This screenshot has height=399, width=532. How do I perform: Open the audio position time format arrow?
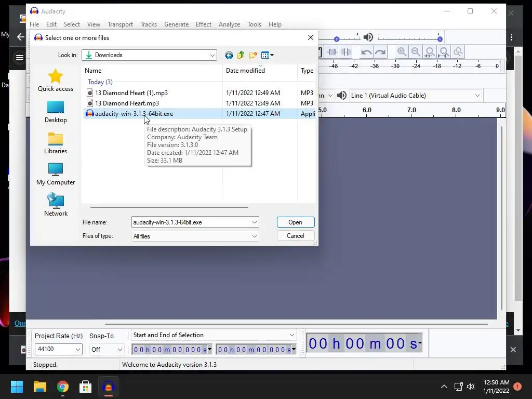[420, 343]
